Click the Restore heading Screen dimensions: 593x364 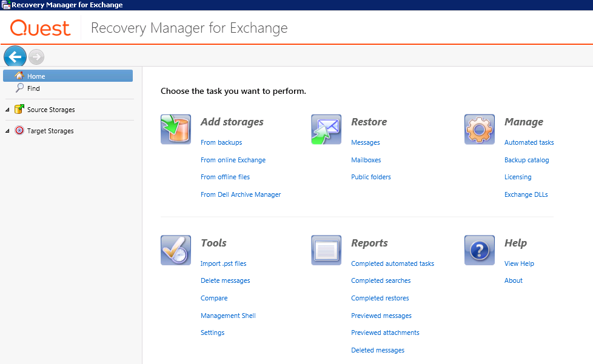(369, 122)
